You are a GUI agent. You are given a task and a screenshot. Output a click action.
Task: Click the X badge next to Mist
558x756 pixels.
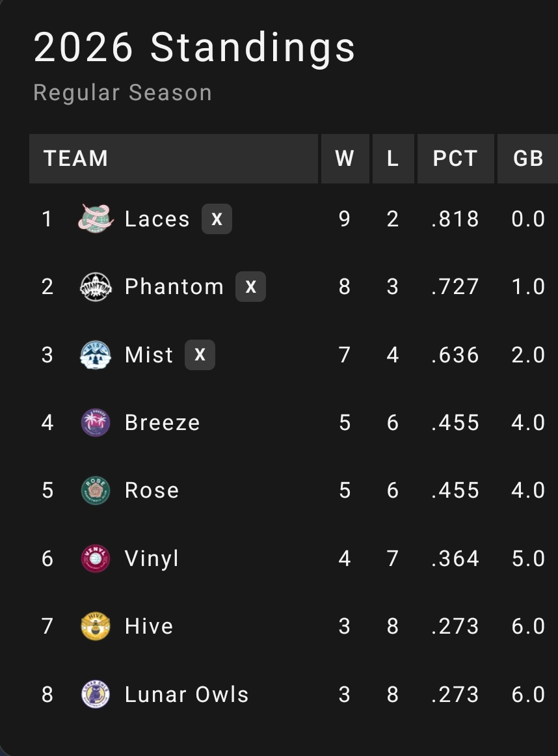[200, 355]
